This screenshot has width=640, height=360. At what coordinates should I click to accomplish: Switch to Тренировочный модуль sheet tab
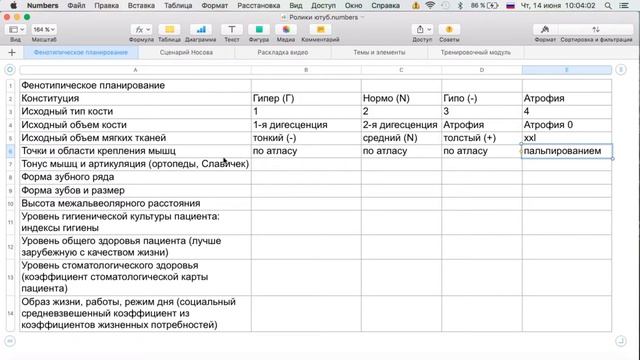click(476, 52)
